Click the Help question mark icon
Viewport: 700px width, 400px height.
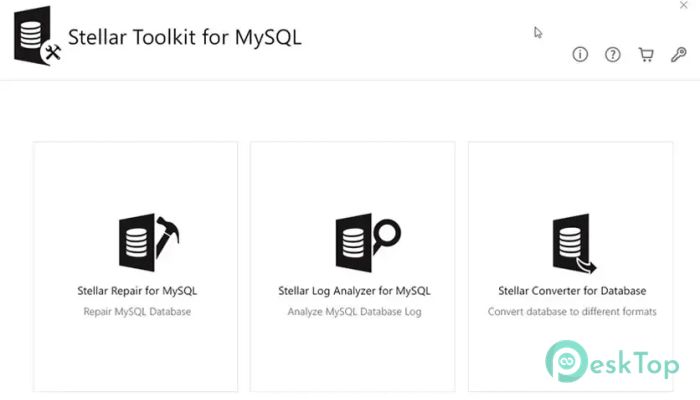click(612, 54)
